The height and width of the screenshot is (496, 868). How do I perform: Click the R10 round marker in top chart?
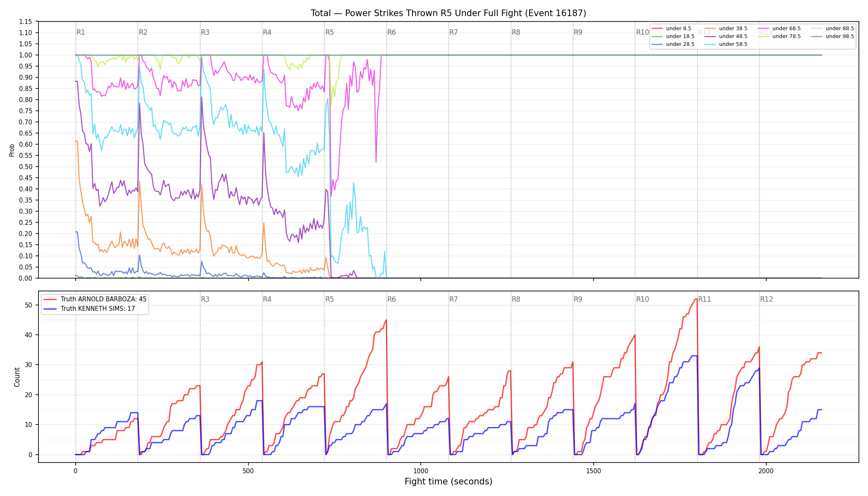tap(642, 32)
